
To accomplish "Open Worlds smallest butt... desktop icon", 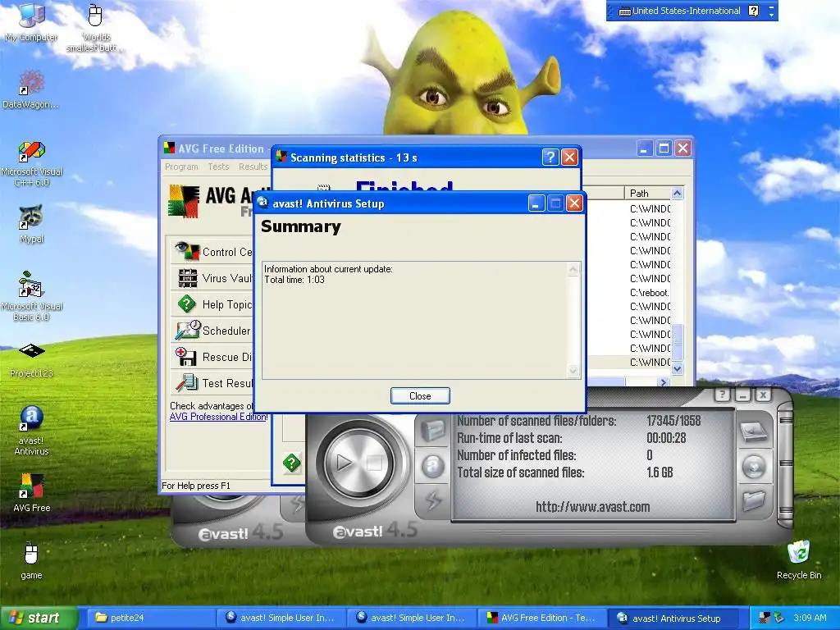I will tap(95, 28).
